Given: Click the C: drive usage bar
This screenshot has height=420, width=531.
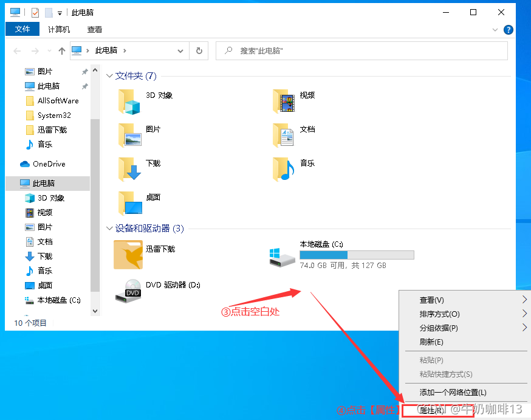Looking at the screenshot, I should coord(357,255).
